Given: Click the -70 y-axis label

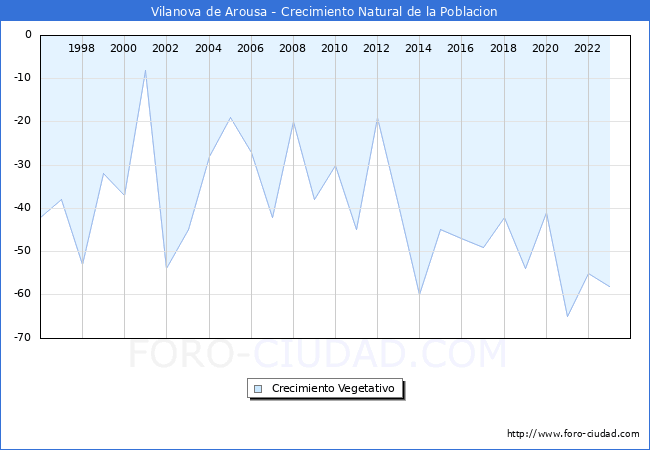Looking at the screenshot, I should (23, 337).
